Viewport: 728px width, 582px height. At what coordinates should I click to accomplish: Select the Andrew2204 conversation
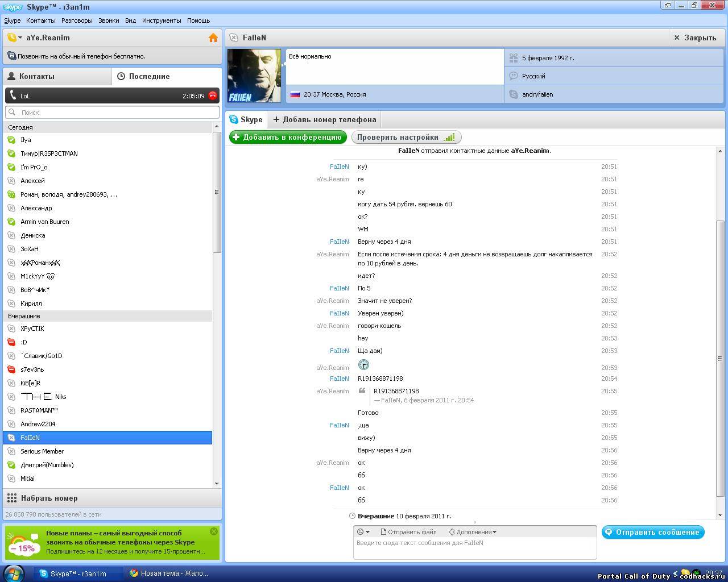click(x=108, y=424)
